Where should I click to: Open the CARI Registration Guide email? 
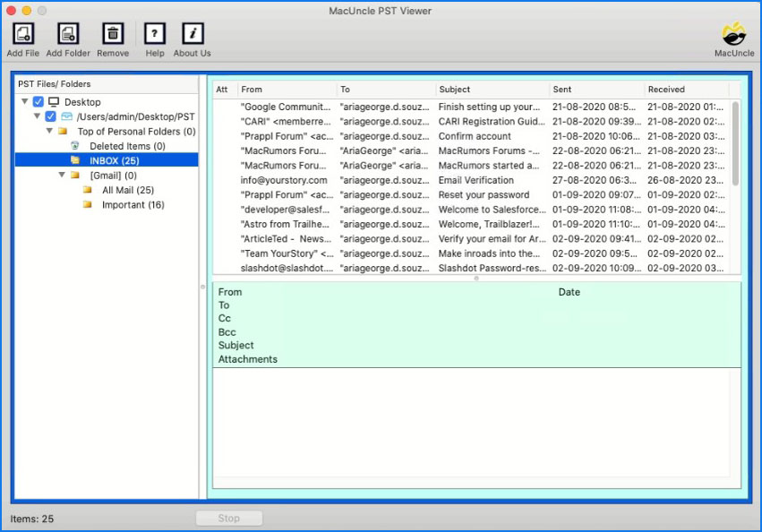(490, 122)
